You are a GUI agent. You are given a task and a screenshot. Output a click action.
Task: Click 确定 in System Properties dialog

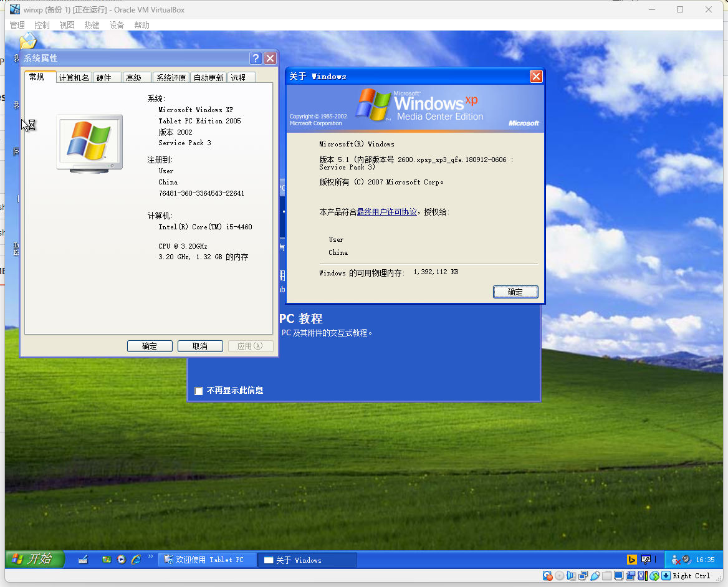tap(150, 346)
